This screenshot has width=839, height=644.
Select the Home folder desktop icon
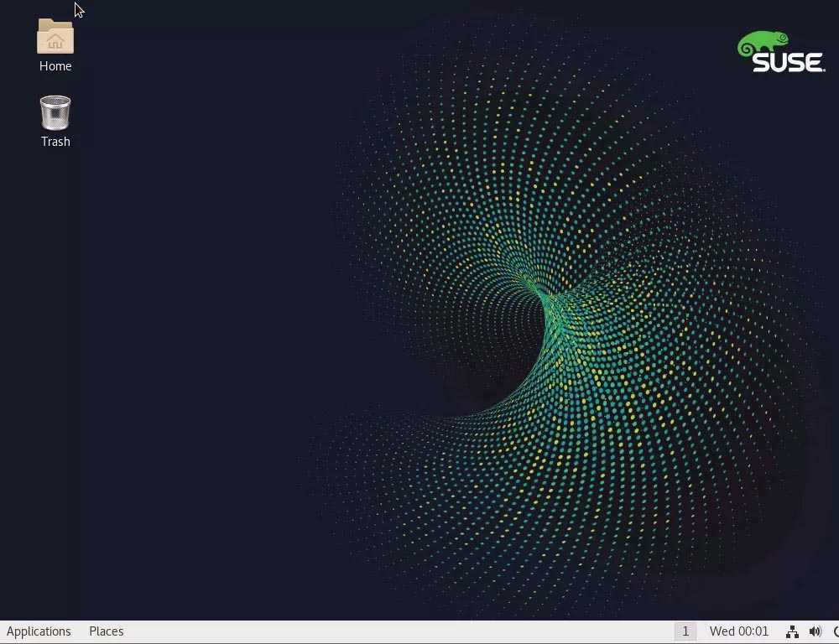pyautogui.click(x=55, y=37)
